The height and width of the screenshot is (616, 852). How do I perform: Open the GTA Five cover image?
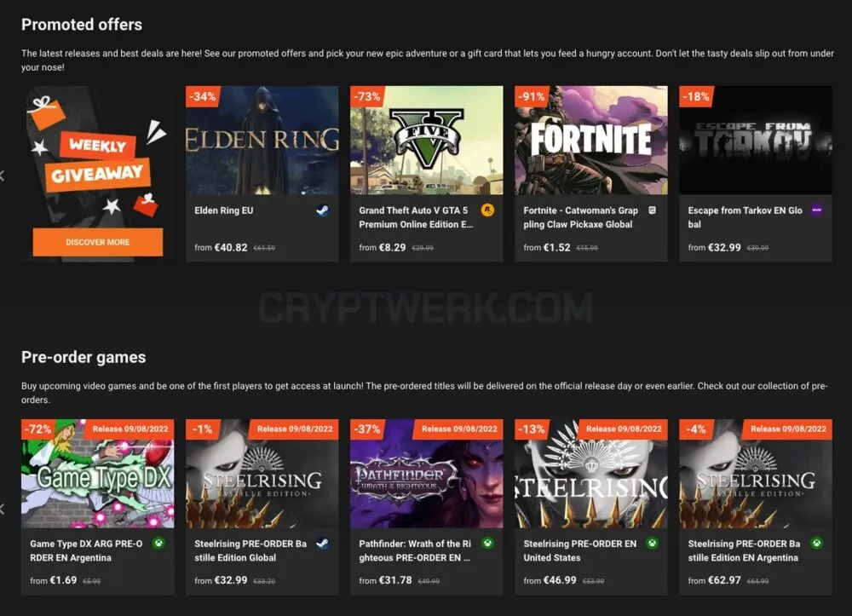(427, 140)
